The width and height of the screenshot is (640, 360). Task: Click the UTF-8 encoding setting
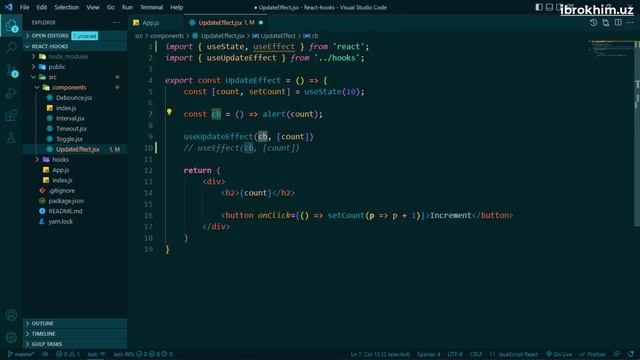[455, 354]
